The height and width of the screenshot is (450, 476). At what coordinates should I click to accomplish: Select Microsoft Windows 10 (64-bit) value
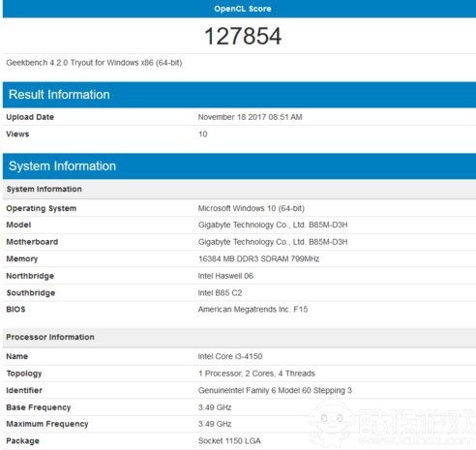point(252,208)
